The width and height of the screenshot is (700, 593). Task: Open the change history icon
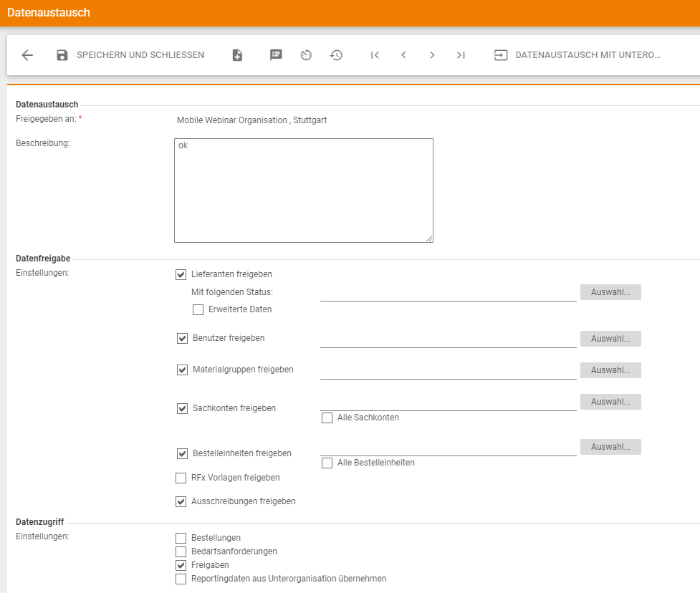pos(336,55)
